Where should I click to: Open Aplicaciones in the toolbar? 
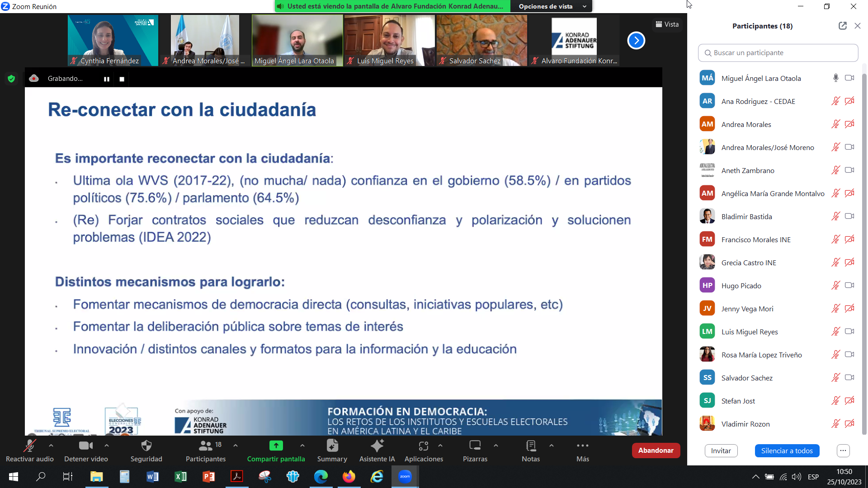coord(423,446)
